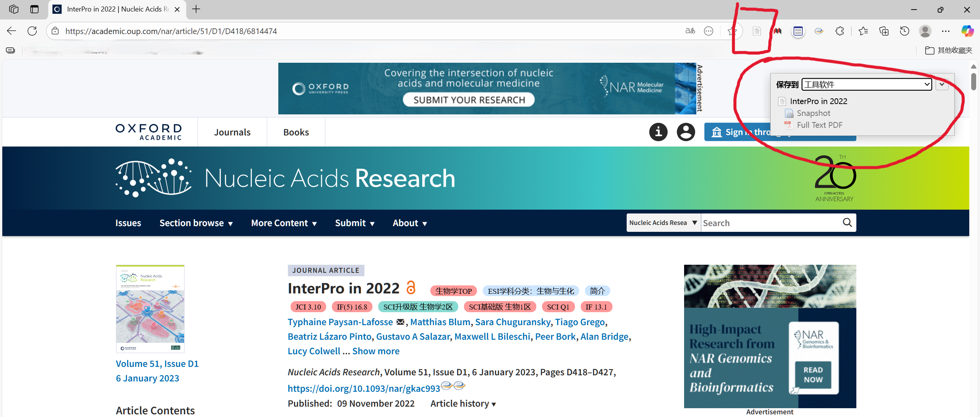
Task: Expand the Submit menu
Action: [354, 223]
